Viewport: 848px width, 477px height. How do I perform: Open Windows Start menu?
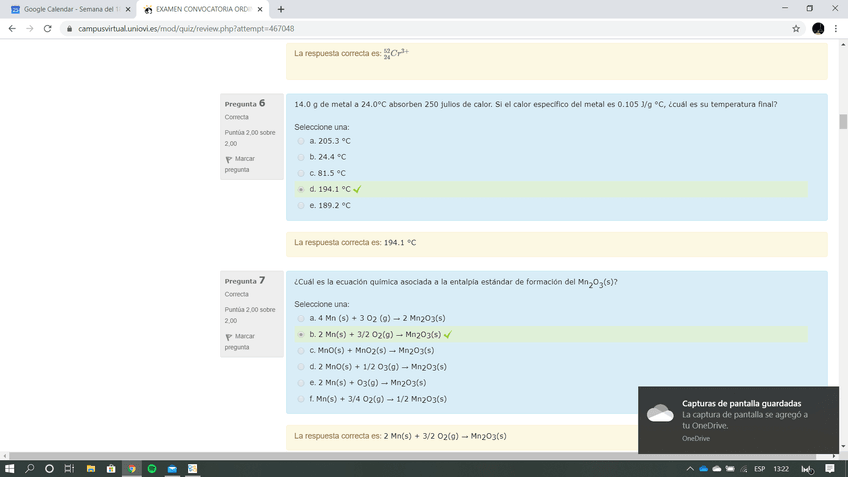(x=9, y=468)
